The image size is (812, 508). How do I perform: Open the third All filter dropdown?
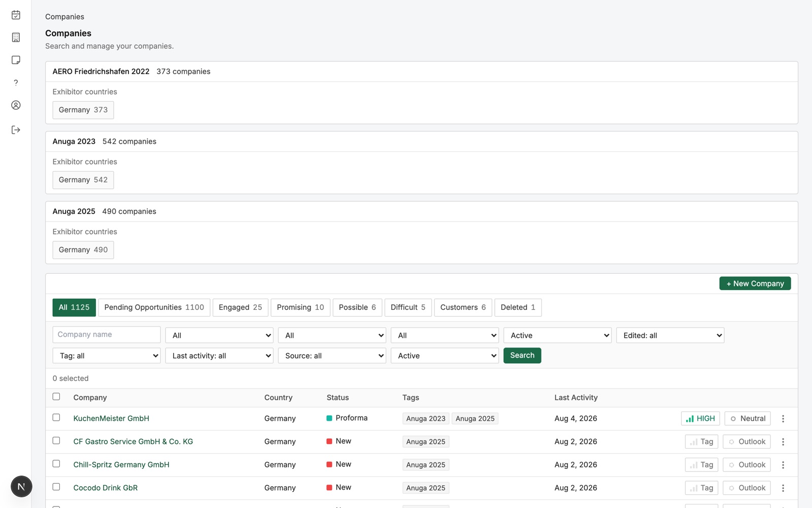[445, 335]
